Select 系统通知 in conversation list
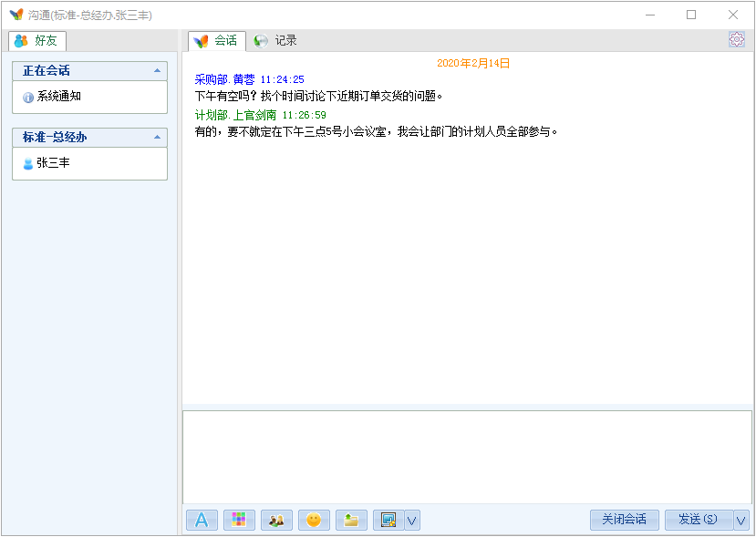The image size is (756, 537). pyautogui.click(x=58, y=97)
